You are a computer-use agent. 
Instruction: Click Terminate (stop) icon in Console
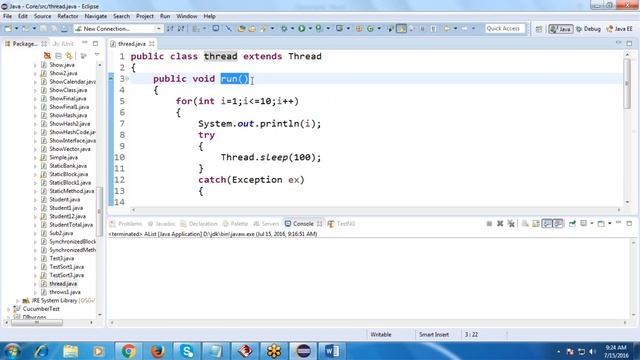tap(489, 223)
